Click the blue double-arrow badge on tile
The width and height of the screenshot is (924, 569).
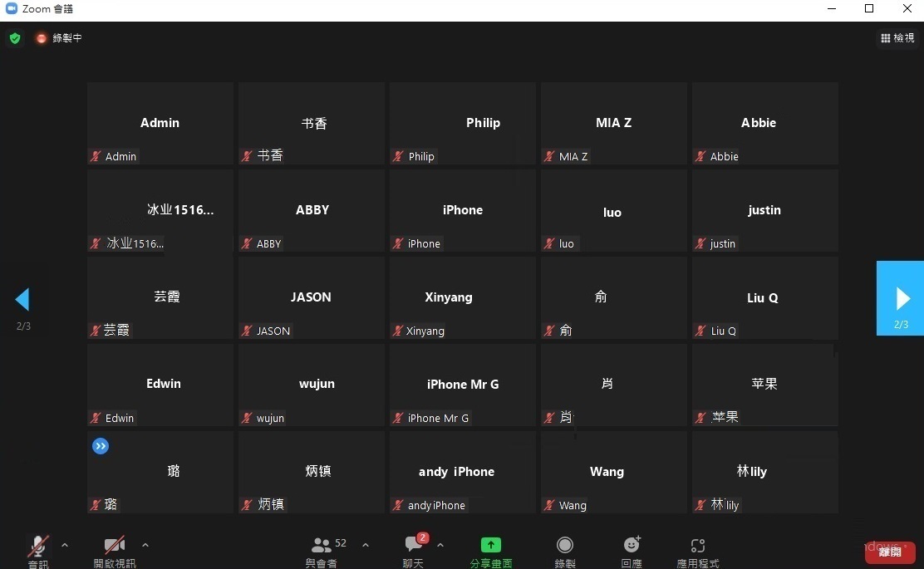pyautogui.click(x=101, y=447)
